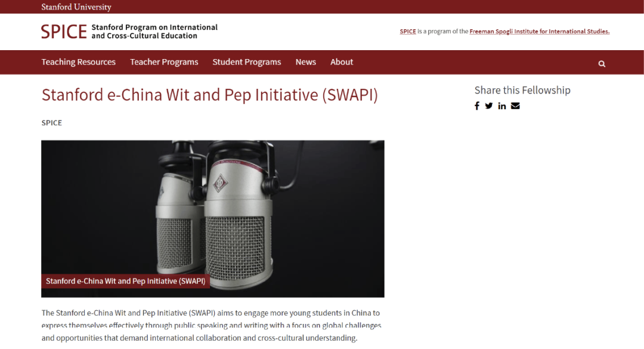Share this fellowship on Facebook
Image resolution: width=644 pixels, height=349 pixels.
(x=477, y=106)
